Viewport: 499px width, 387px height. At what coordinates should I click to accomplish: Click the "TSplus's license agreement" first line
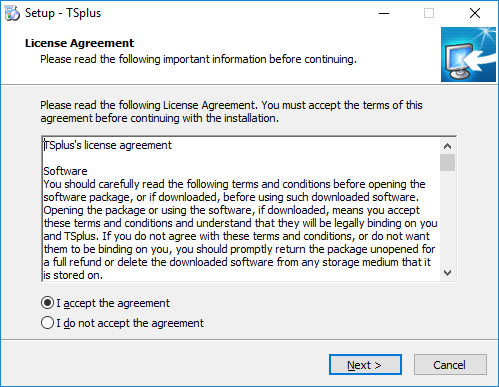[108, 145]
